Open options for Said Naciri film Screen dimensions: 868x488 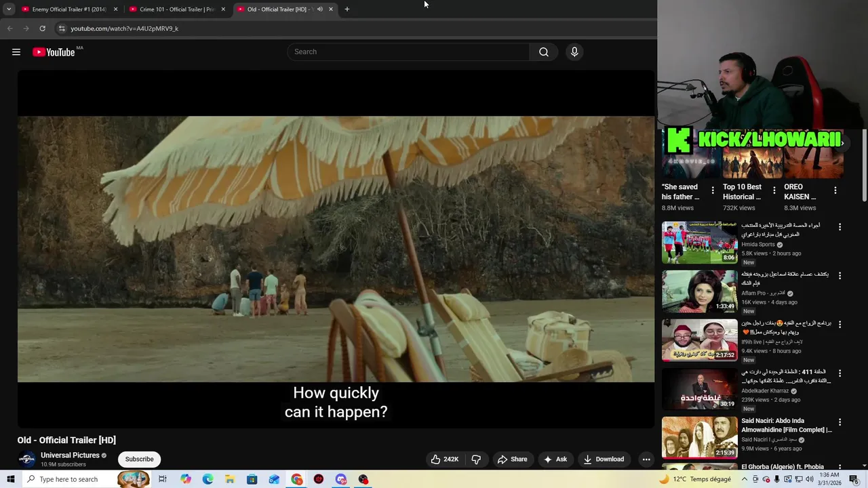pos(840,422)
